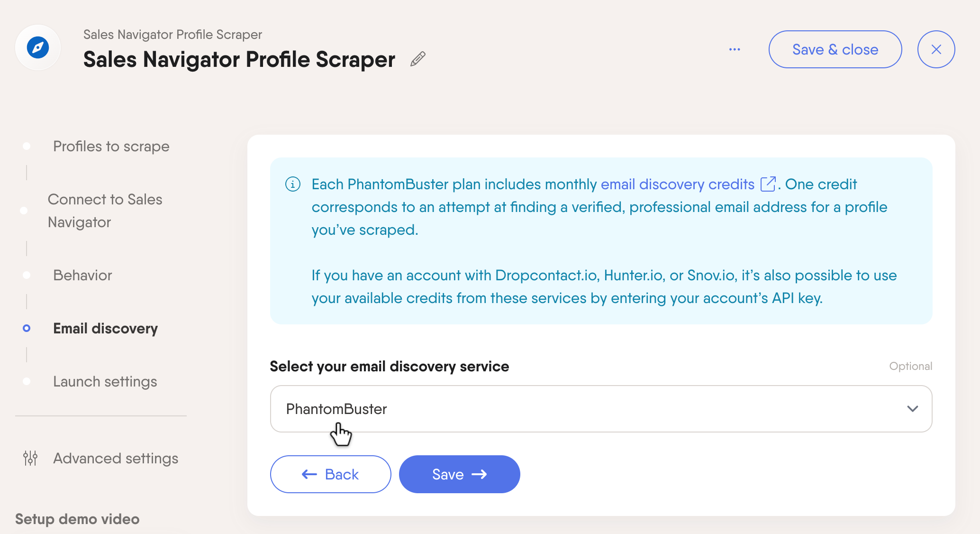Click the external link icon after credits
This screenshot has height=534, width=980.
(768, 184)
